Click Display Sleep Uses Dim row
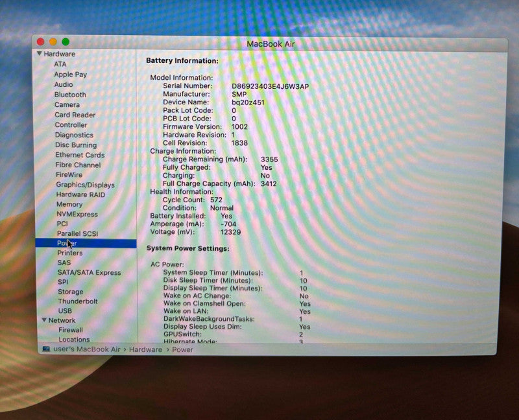 click(237, 327)
